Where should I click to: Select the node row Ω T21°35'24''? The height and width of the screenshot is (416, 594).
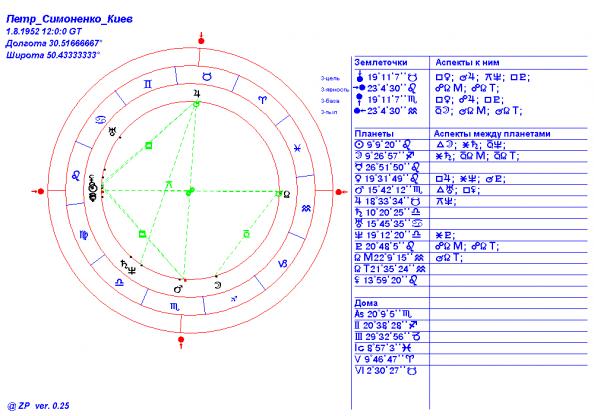pos(390,269)
